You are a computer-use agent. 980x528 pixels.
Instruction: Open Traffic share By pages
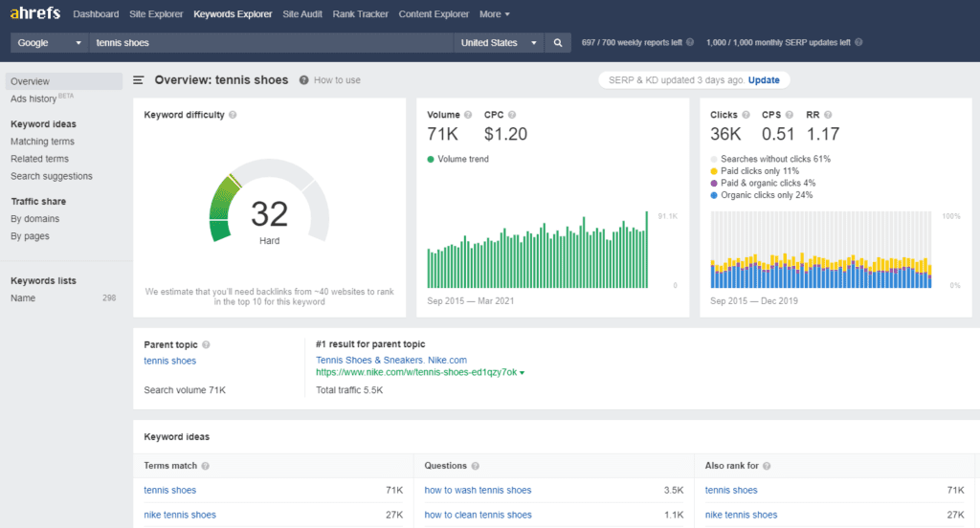point(30,236)
